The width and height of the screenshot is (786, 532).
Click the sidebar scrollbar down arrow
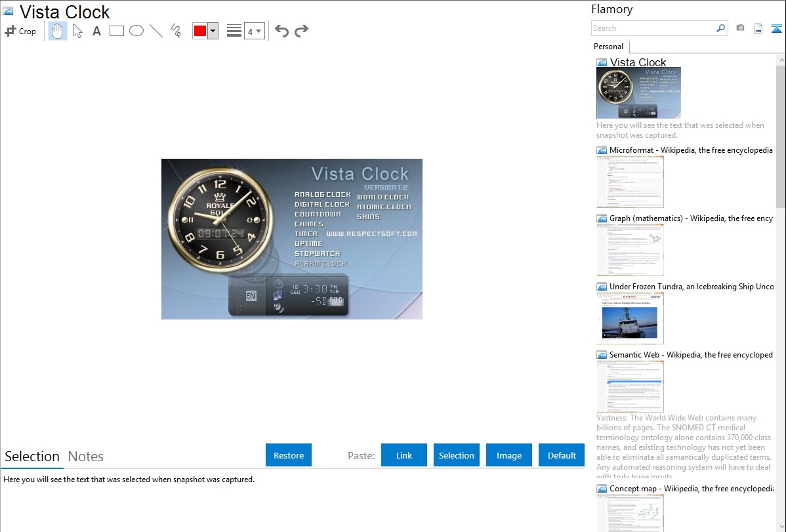click(781, 527)
